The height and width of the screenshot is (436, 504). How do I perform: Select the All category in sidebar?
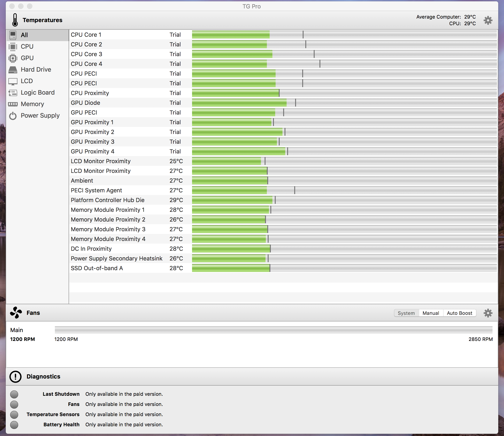24,35
